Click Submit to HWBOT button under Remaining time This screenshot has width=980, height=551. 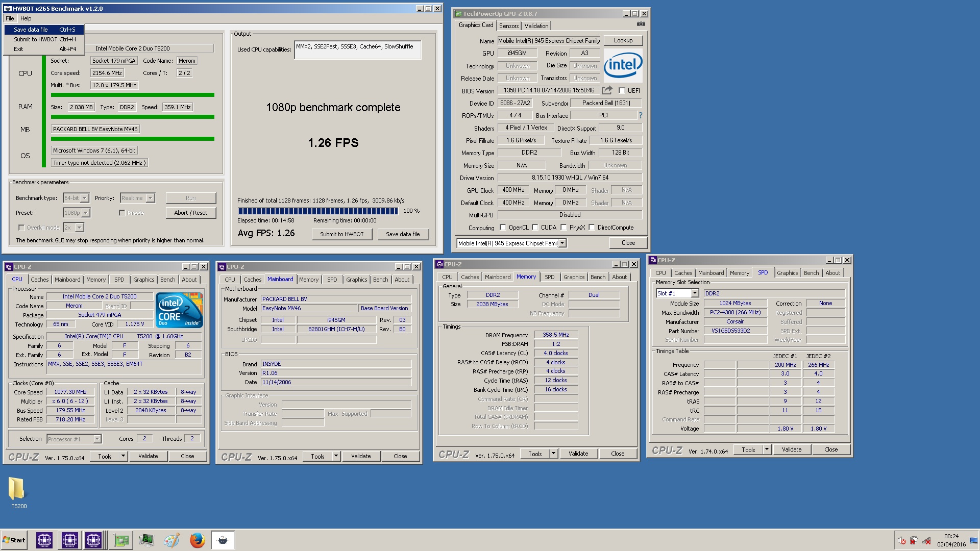click(342, 234)
